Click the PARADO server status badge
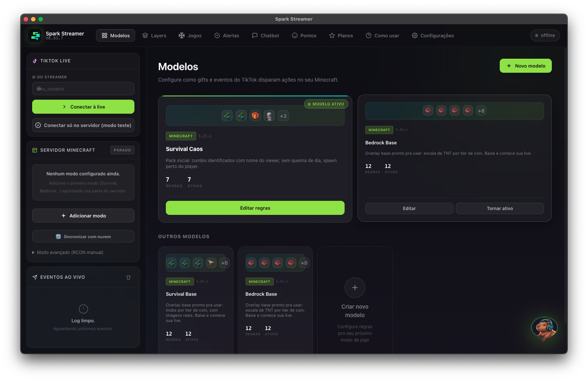Viewport: 588px width, 381px height. click(122, 150)
